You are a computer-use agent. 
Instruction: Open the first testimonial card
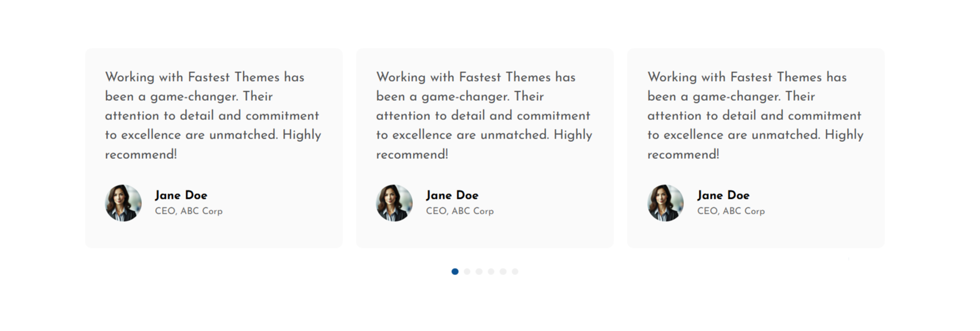(x=213, y=147)
